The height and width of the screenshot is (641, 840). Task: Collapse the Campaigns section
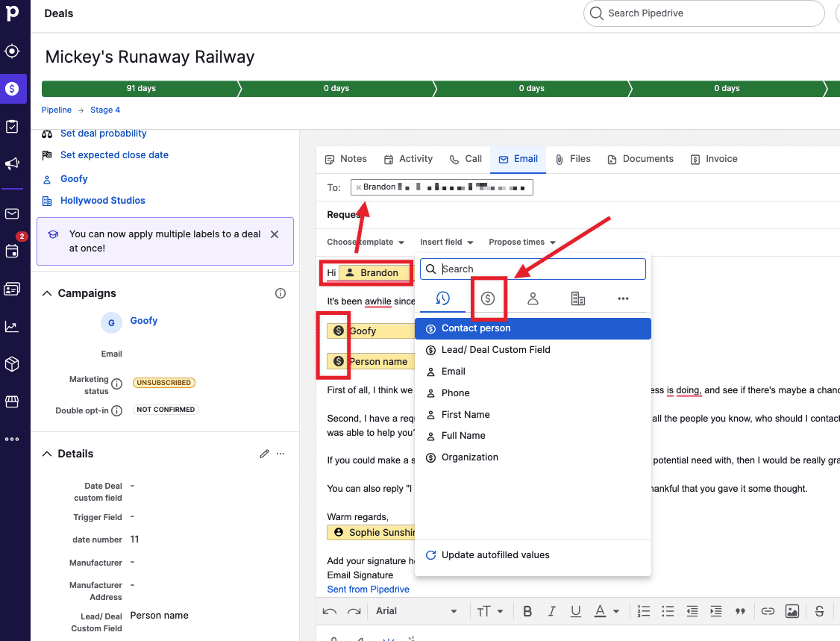(x=47, y=293)
